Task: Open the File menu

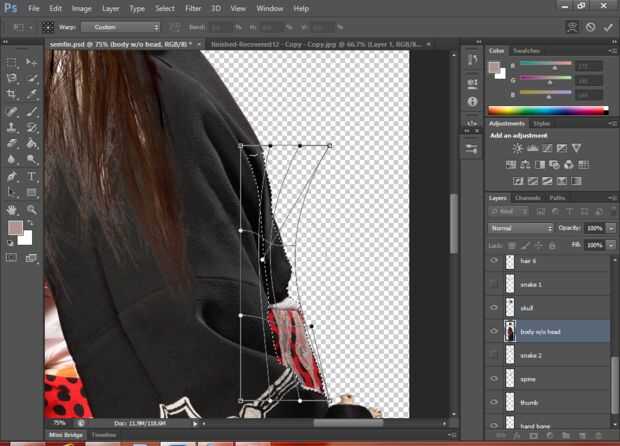Action: tap(34, 8)
